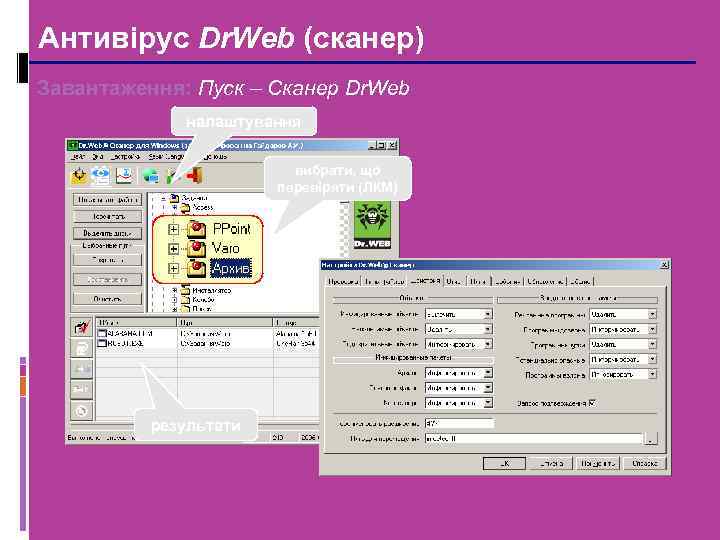
Task: Open the Файл menu in scanner window
Action: (76, 157)
